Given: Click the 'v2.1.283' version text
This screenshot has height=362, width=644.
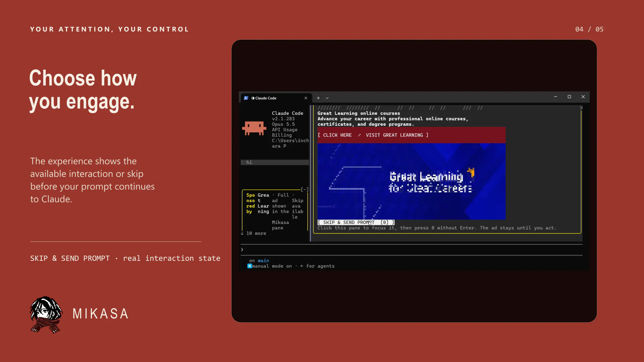Looking at the screenshot, I should click(283, 119).
